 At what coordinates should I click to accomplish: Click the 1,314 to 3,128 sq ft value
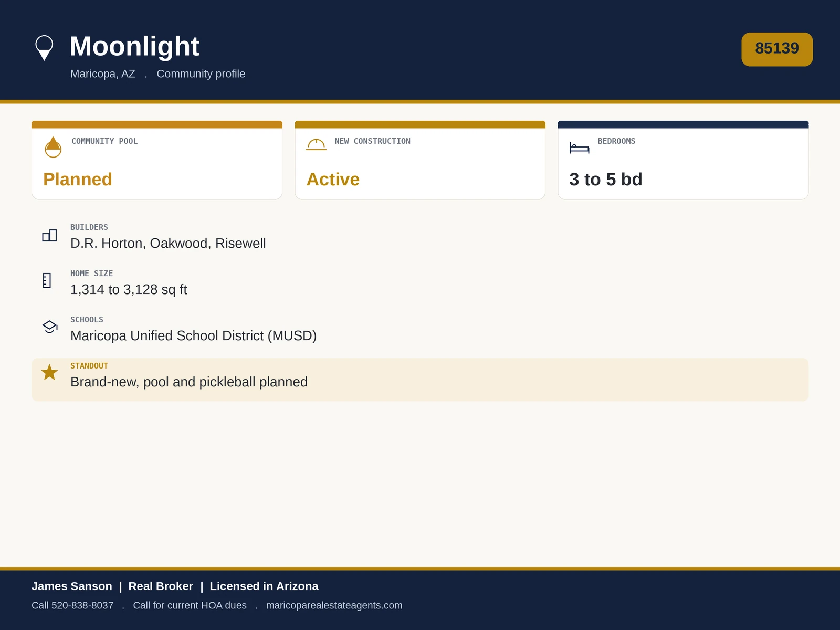129,290
